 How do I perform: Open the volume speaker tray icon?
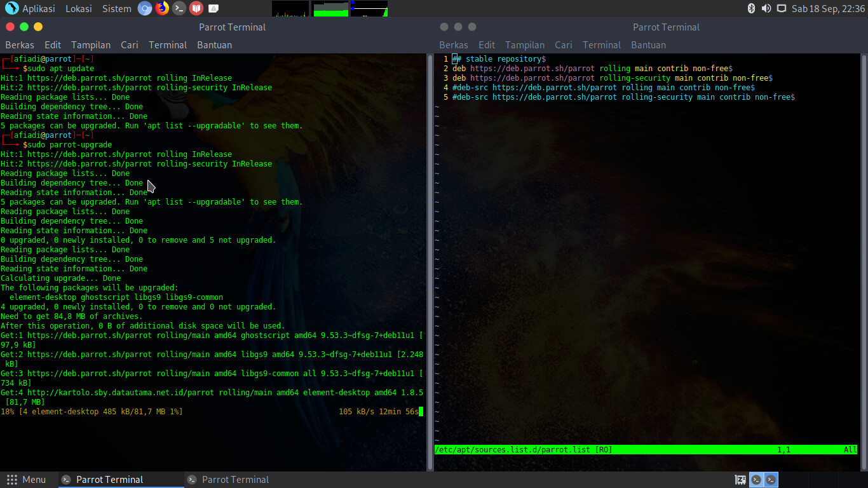click(766, 8)
